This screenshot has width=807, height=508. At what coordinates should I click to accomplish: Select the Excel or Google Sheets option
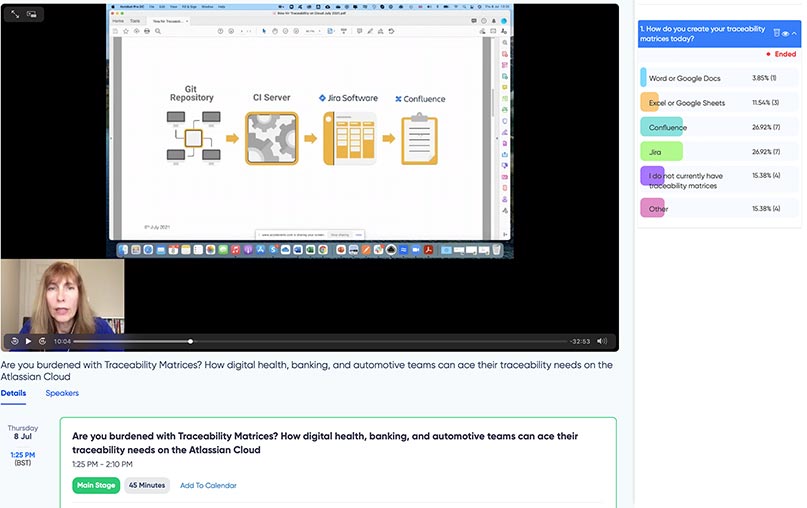(719, 102)
